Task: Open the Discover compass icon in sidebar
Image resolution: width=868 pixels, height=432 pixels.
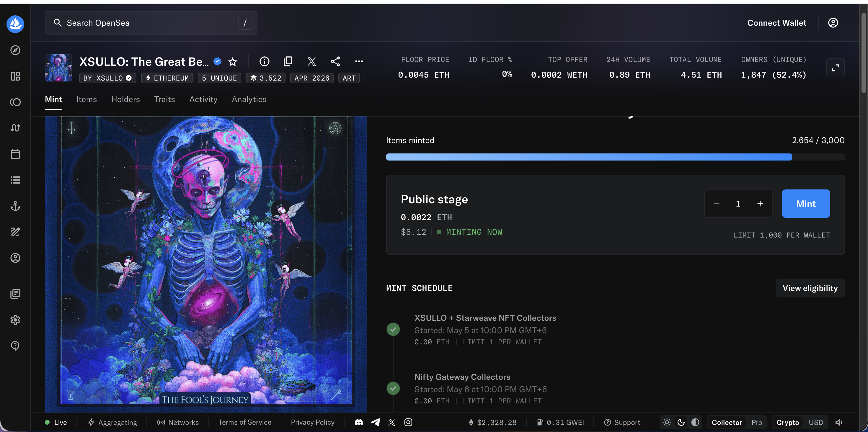Action: (x=15, y=50)
